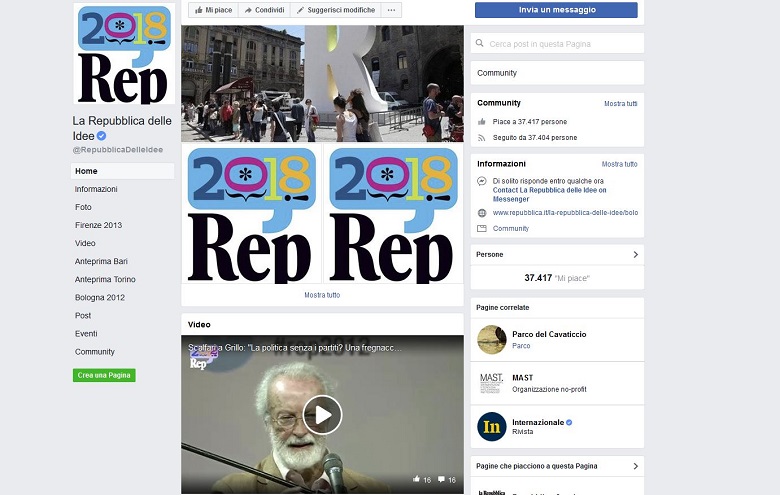Select Home in the left menu
Screen dimensions: 780x495
[122, 171]
